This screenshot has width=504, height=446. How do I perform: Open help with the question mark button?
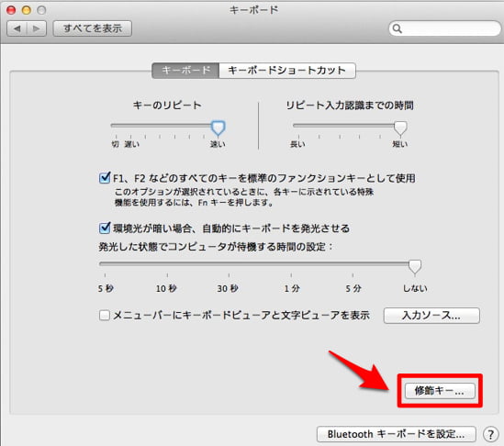pyautogui.click(x=490, y=434)
